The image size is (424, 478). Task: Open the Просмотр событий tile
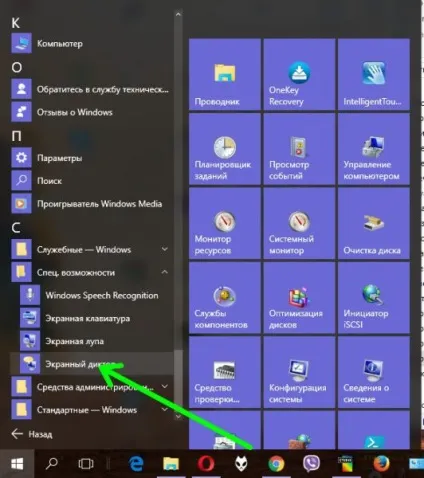[x=299, y=149]
